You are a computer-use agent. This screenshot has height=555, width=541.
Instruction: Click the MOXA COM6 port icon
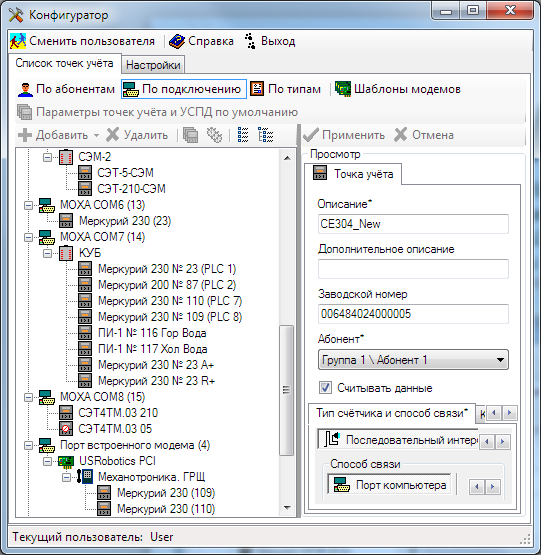point(47,205)
